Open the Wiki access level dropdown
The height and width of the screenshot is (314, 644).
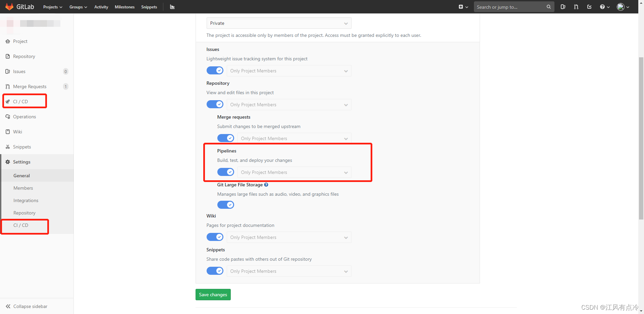tap(289, 237)
